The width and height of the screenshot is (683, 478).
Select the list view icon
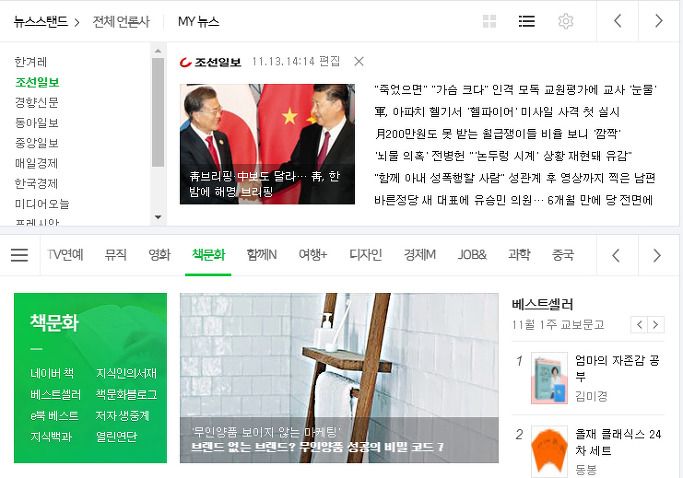(527, 21)
